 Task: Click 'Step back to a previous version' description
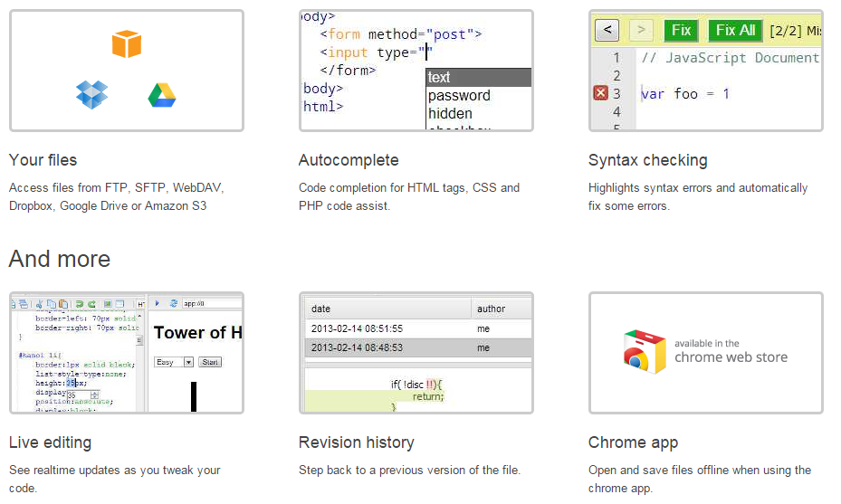(409, 471)
